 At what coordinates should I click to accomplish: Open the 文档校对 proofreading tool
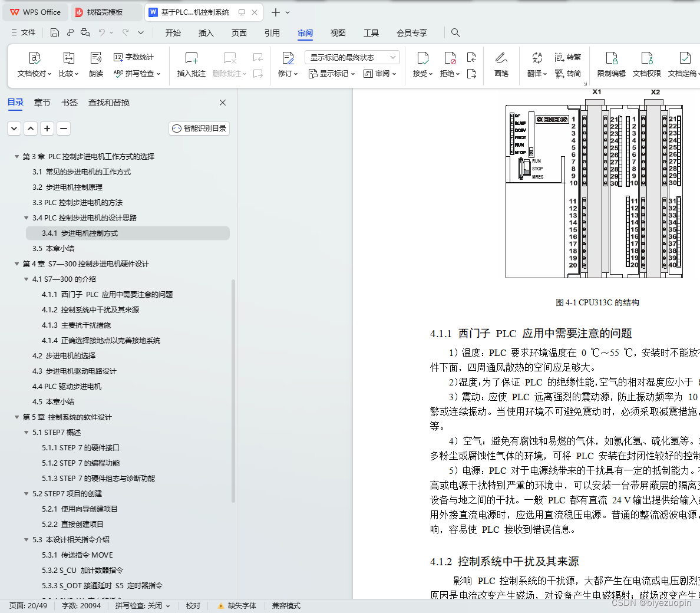pos(34,65)
